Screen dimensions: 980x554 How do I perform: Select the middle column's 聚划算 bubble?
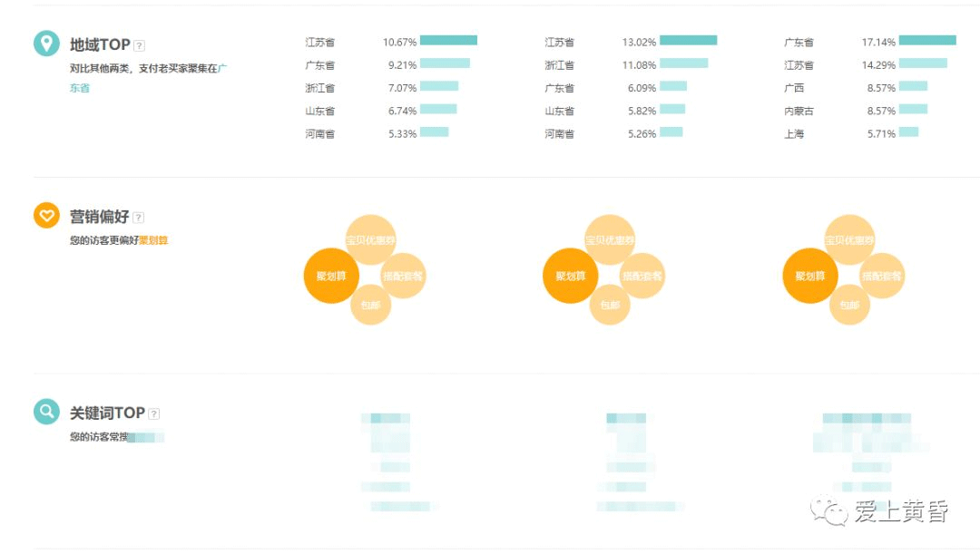click(x=571, y=276)
